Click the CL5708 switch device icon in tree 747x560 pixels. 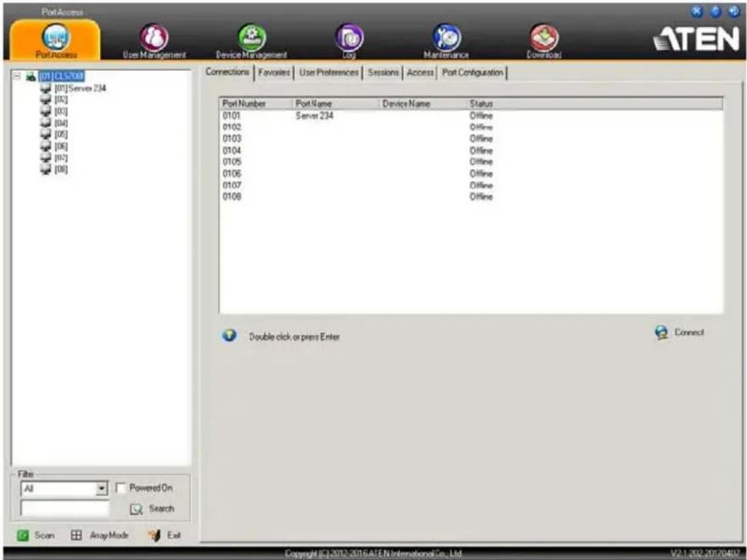coord(32,77)
